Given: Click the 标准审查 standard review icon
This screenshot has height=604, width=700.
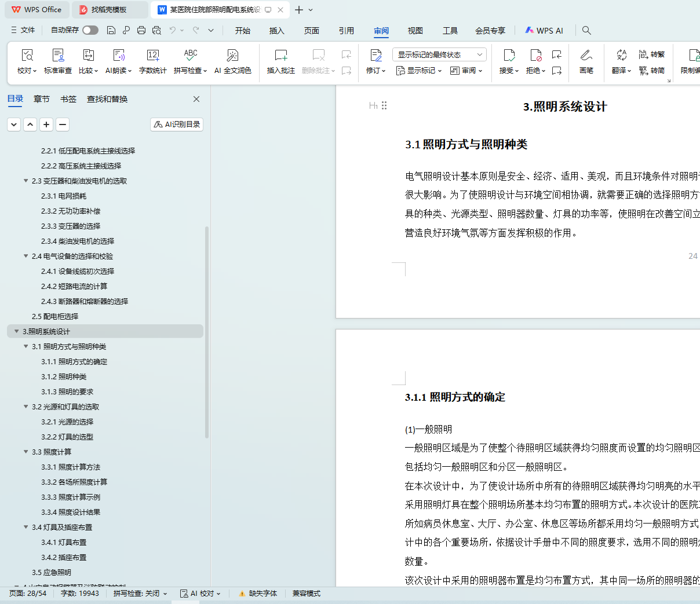Looking at the screenshot, I should click(58, 56).
